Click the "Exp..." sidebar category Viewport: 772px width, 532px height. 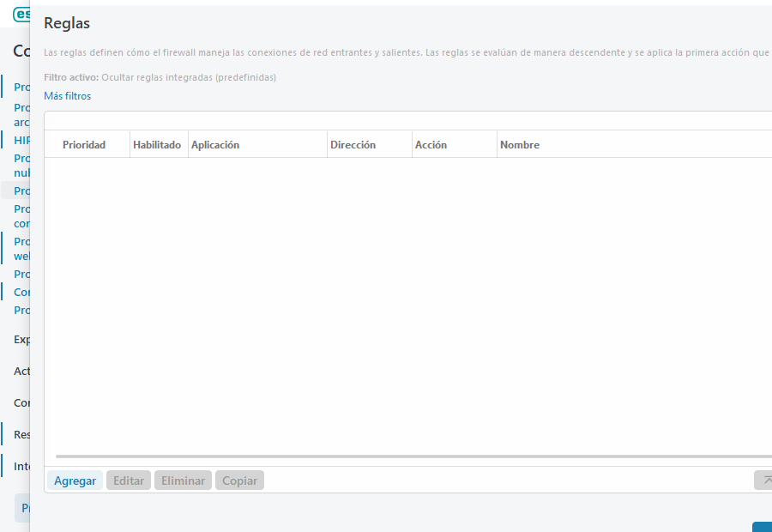pos(21,339)
